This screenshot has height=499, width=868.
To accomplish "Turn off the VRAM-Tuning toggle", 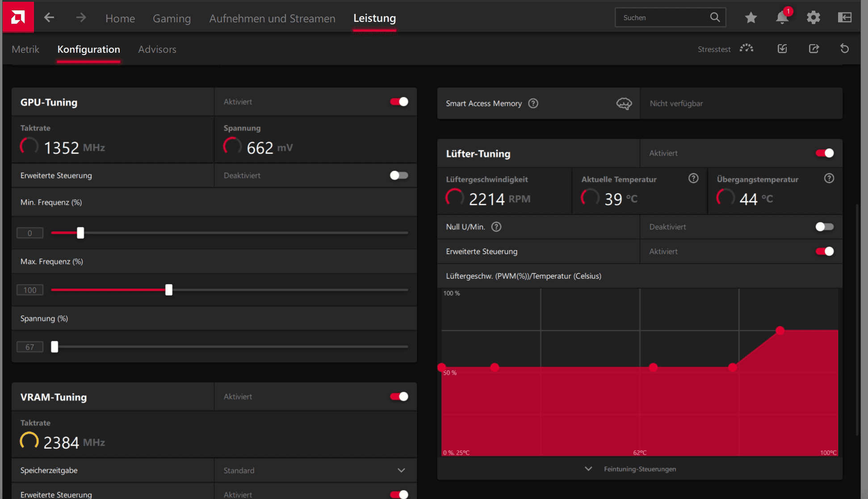I will [399, 397].
